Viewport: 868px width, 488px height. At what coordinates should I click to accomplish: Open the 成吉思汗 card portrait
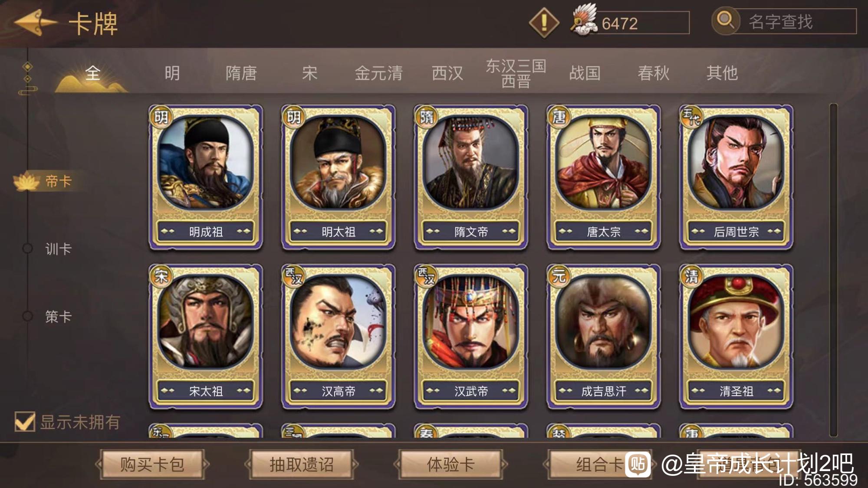tap(604, 322)
